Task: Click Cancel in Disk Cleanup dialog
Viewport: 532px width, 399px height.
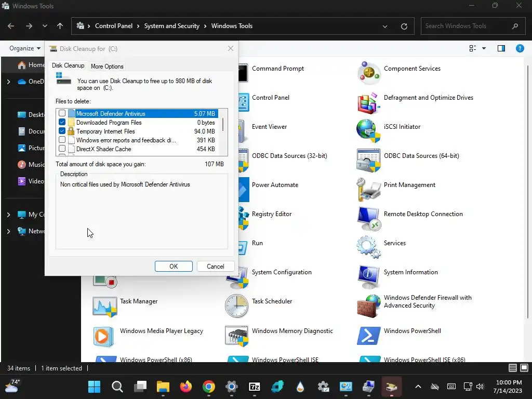Action: coord(216,267)
